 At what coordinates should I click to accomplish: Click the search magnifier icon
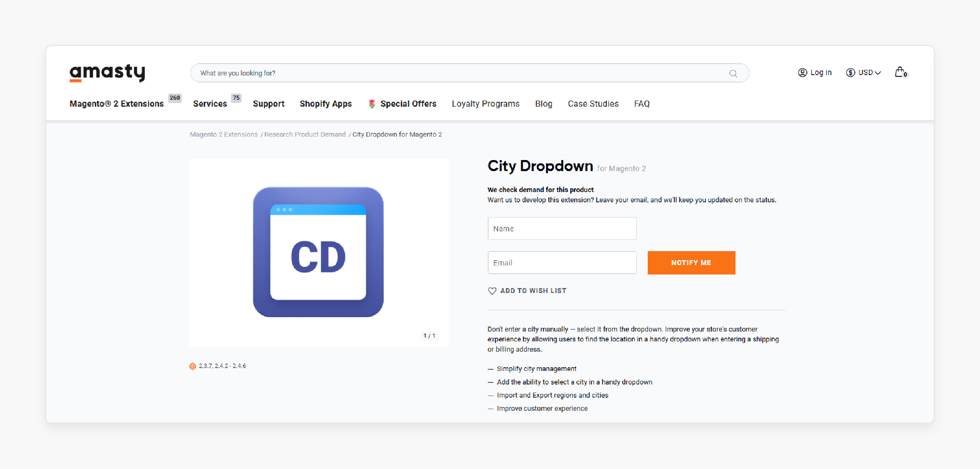pos(733,73)
